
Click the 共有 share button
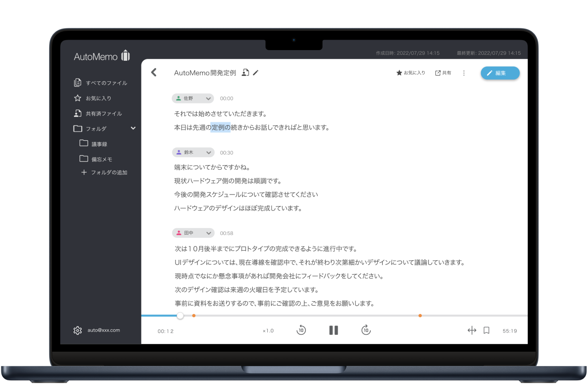(443, 73)
